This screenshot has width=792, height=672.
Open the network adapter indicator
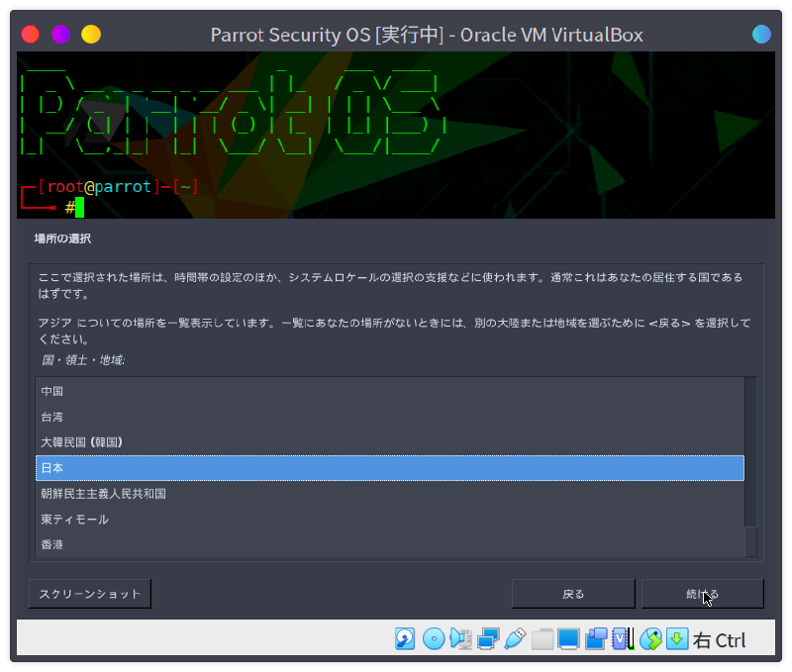487,639
